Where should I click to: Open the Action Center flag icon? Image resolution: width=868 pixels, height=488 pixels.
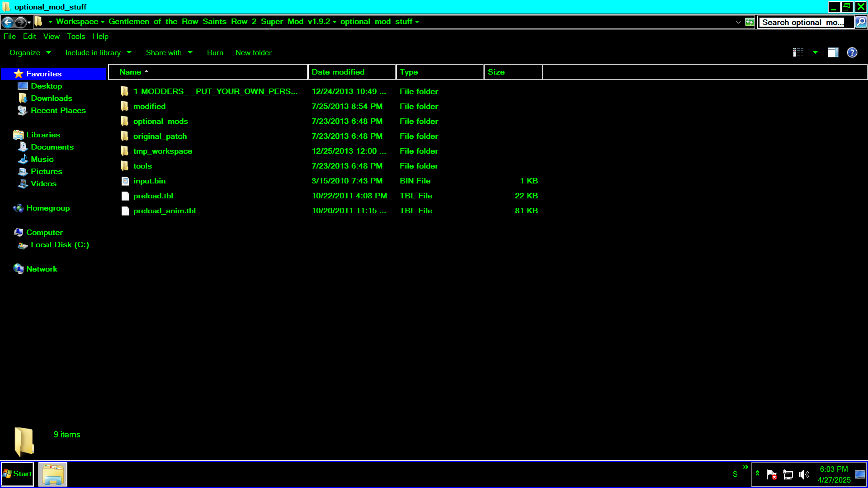pyautogui.click(x=772, y=474)
